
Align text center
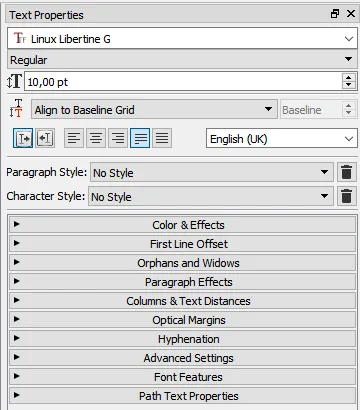pyautogui.click(x=96, y=138)
